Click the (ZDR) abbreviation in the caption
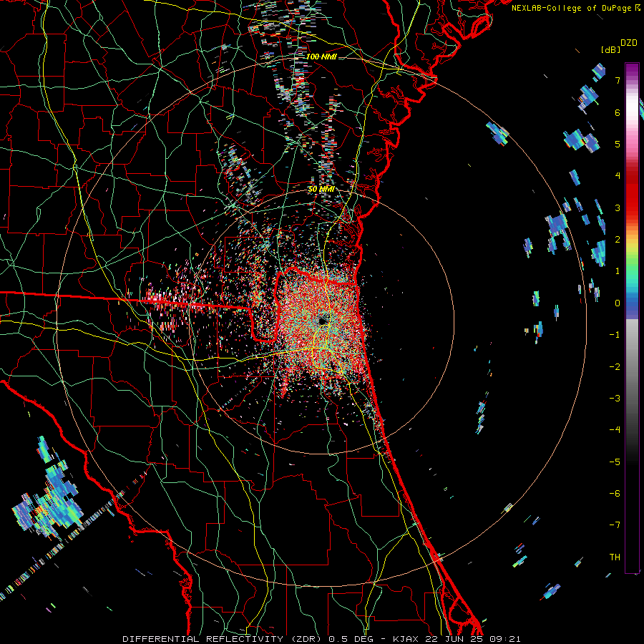 click(306, 639)
